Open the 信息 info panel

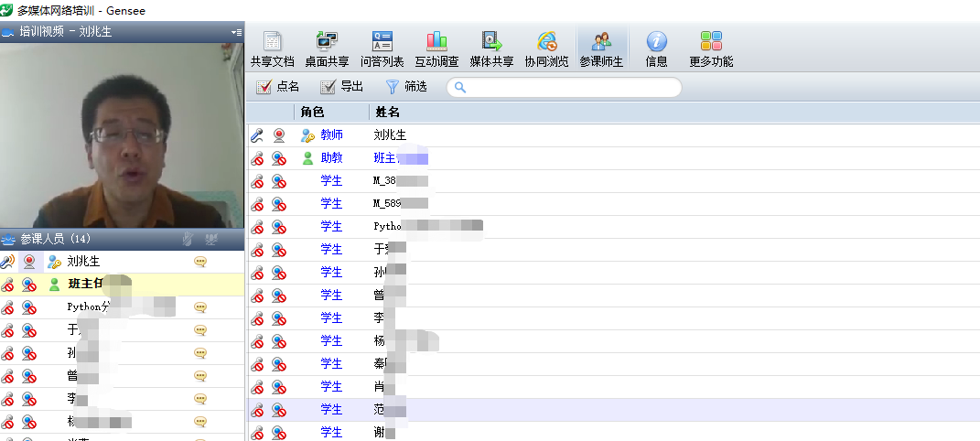(x=656, y=48)
